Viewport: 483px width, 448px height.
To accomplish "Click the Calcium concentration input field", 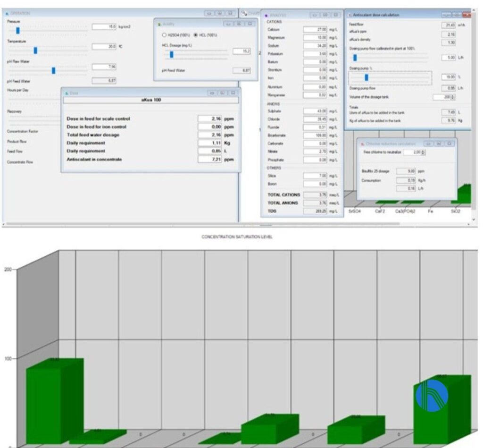I will (315, 29).
